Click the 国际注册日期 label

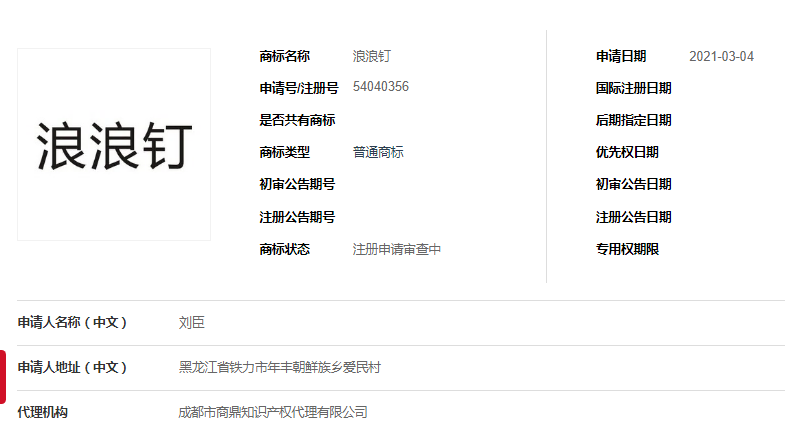tap(634, 88)
